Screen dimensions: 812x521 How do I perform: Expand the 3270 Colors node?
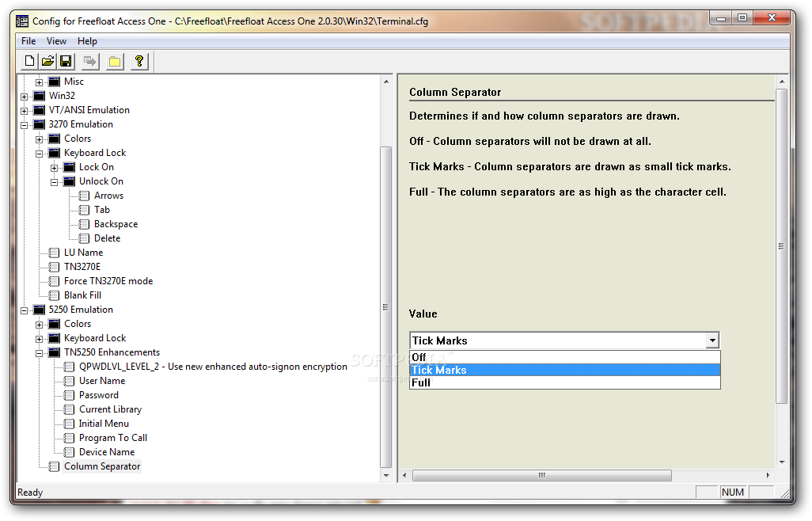(x=40, y=139)
